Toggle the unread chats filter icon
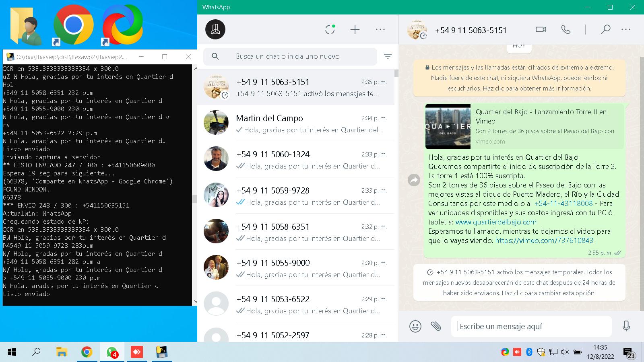The width and height of the screenshot is (644, 362). tap(388, 57)
